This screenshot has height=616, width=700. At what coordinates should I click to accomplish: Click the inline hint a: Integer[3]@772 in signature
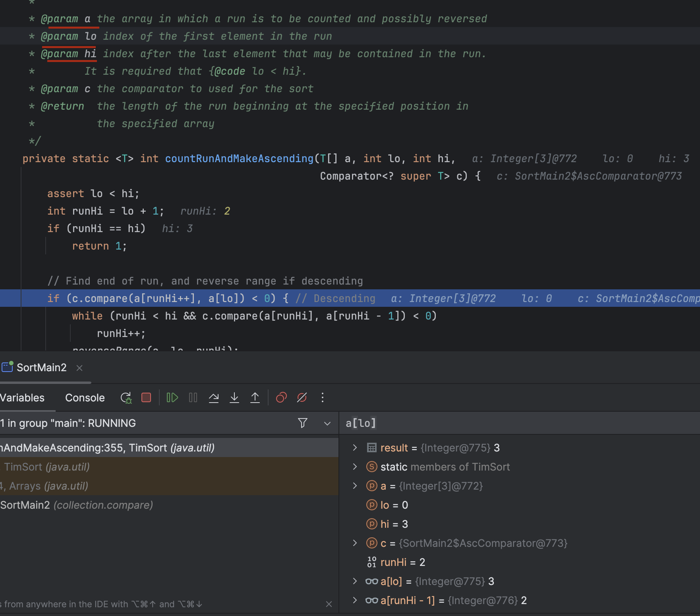(x=524, y=159)
